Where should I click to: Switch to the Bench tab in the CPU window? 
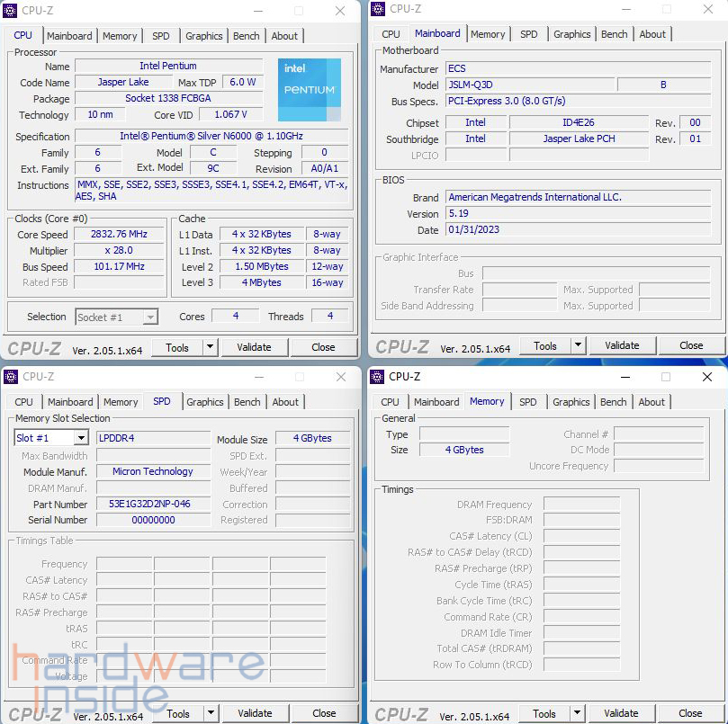246,36
